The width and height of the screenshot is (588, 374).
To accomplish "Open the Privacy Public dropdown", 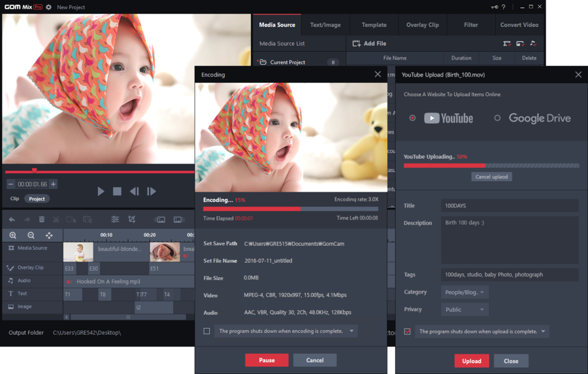I will coord(464,309).
